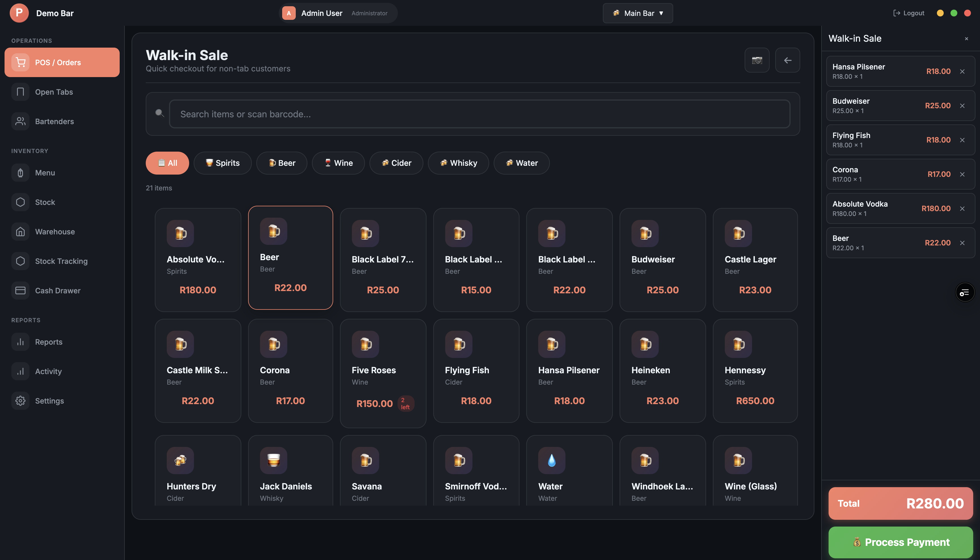This screenshot has height=560, width=980.
Task: Click the Bartenders people icon
Action: click(20, 121)
